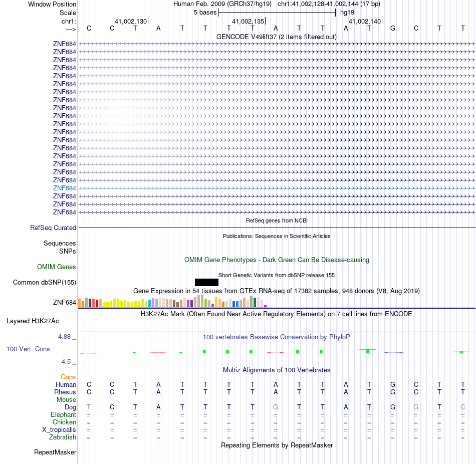Screen dimensions: 476x464
Task: Select the X_tropicalis alignment row label
Action: (59, 430)
